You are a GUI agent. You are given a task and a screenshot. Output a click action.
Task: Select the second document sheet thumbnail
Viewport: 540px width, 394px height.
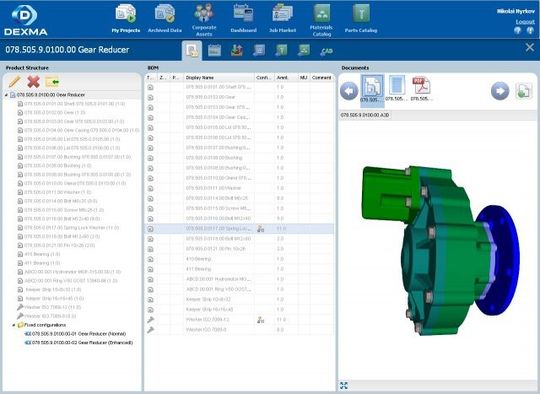point(396,89)
